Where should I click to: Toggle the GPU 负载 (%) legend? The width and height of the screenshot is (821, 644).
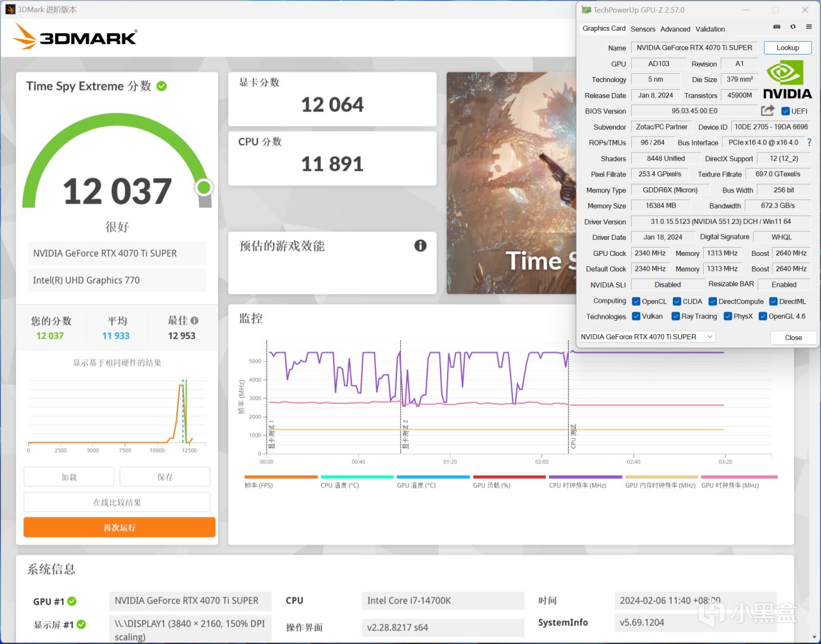(x=509, y=482)
